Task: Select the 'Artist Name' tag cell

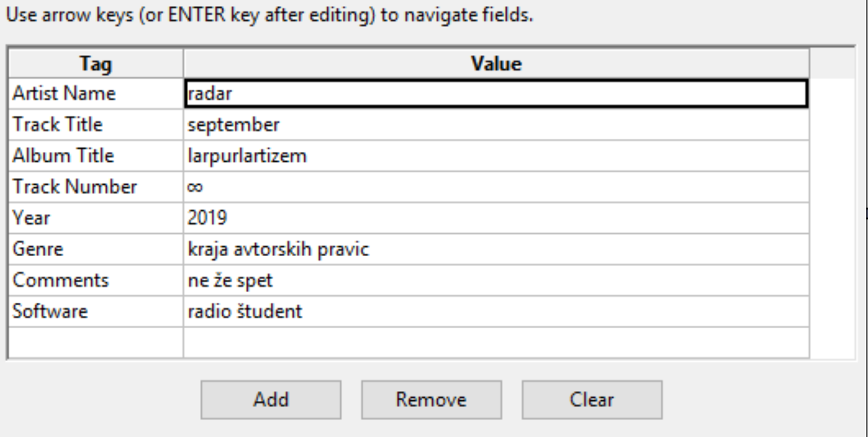Action: pos(96,94)
